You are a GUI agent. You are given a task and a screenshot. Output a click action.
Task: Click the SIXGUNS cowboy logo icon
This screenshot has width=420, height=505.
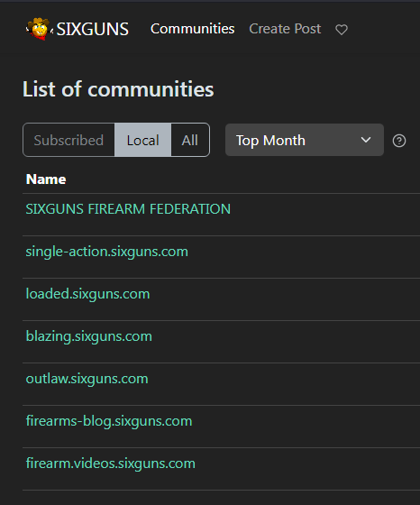pyautogui.click(x=39, y=29)
